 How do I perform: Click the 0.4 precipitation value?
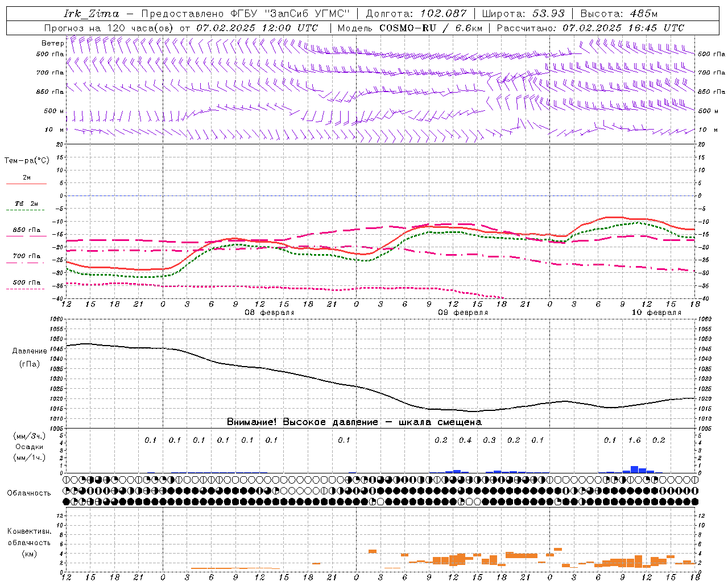465,440
